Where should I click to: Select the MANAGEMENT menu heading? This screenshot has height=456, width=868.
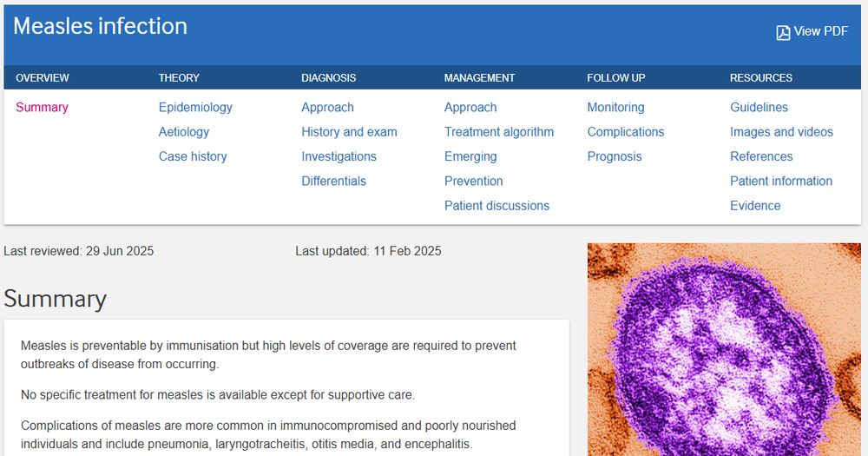[x=479, y=78]
